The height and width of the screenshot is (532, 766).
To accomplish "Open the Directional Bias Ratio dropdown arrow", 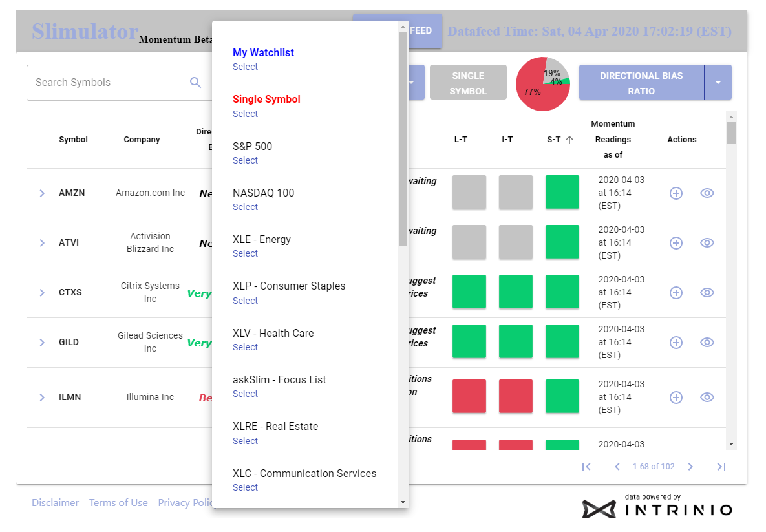I will coord(718,83).
